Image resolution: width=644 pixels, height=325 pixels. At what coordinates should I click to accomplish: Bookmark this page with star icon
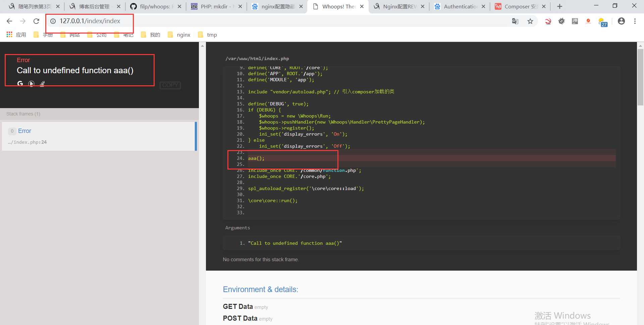[x=530, y=21]
